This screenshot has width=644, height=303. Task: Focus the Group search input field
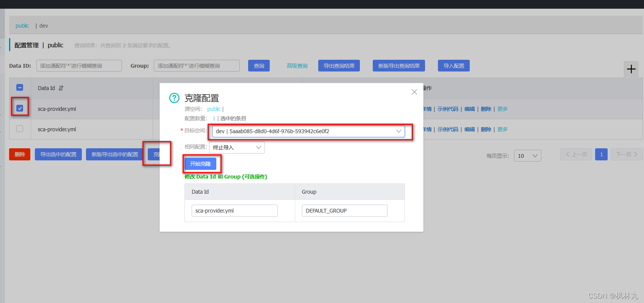click(197, 65)
